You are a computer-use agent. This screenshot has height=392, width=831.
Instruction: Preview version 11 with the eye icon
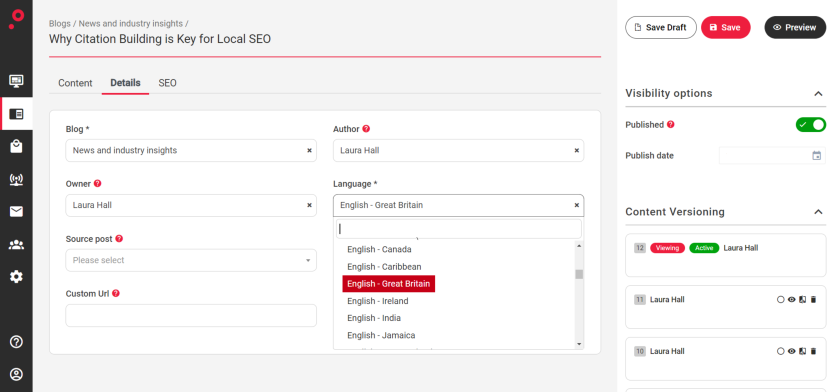[x=792, y=299]
